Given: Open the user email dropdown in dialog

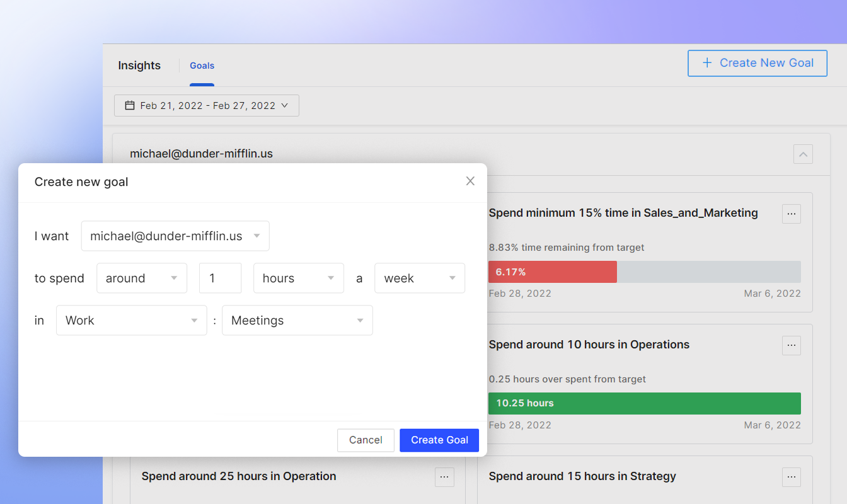Looking at the screenshot, I should [x=175, y=236].
